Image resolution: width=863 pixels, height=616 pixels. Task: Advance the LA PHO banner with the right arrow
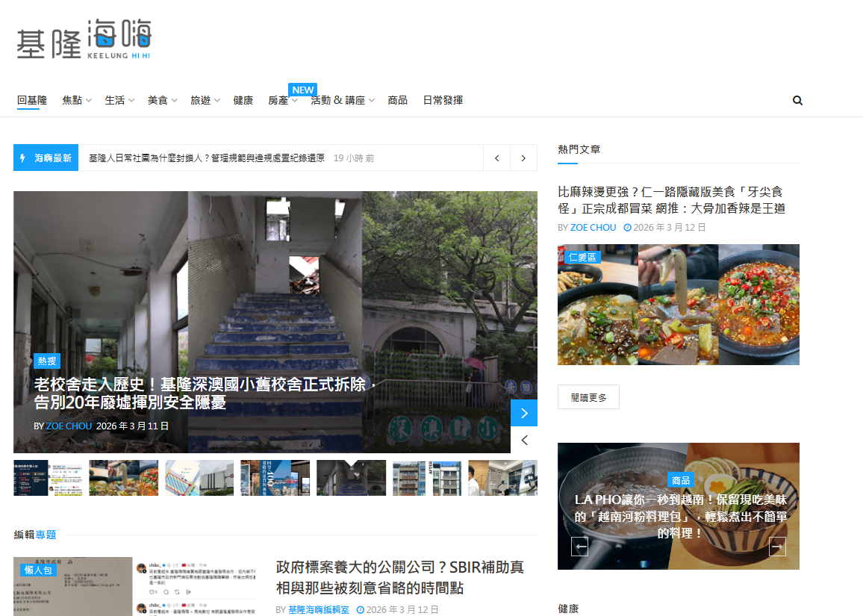tap(777, 546)
